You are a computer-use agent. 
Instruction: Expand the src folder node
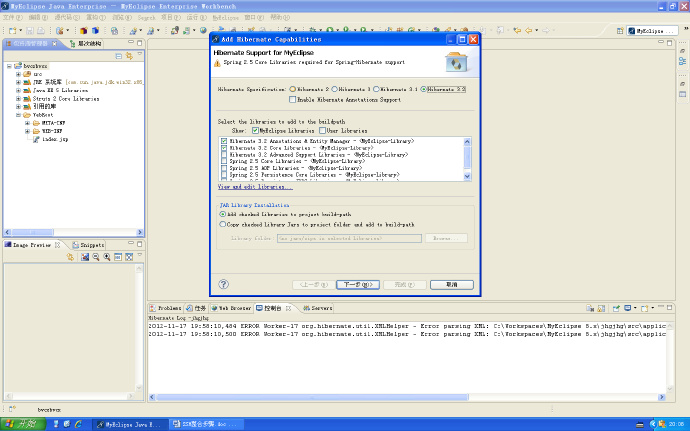click(18, 74)
